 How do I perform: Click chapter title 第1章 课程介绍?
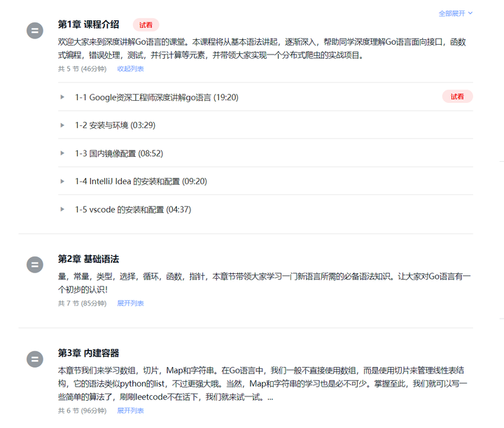(88, 25)
